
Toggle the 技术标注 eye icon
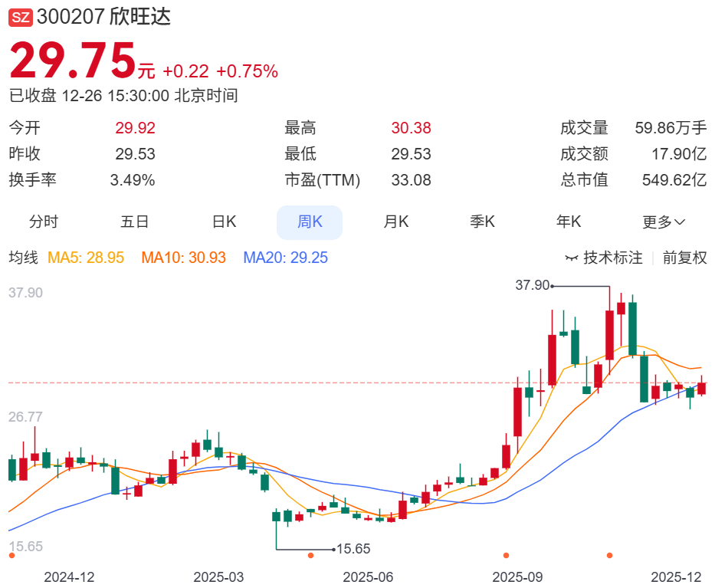571,258
